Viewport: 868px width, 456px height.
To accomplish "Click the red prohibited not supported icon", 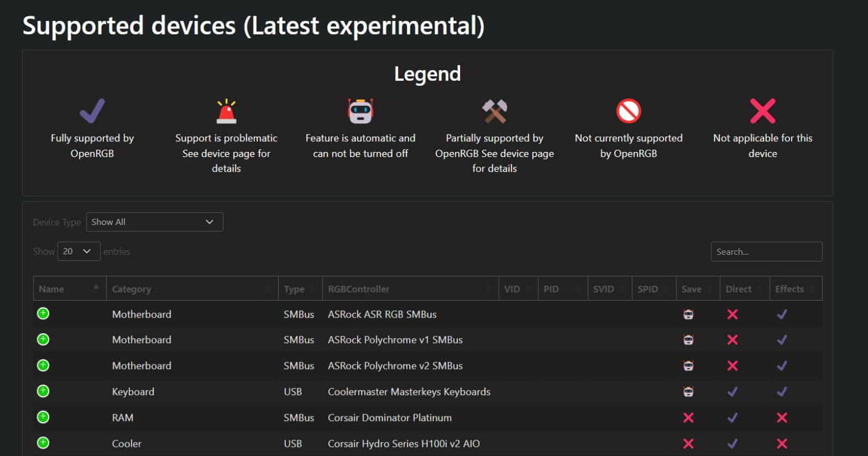I will pyautogui.click(x=628, y=111).
